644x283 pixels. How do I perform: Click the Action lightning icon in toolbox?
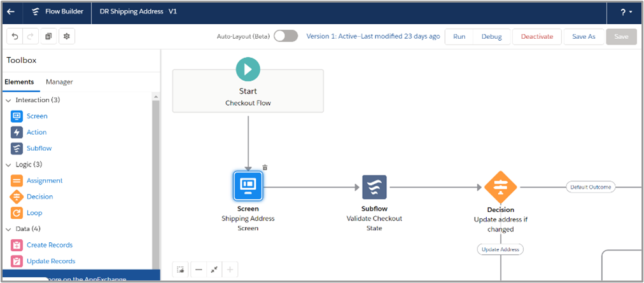pyautogui.click(x=17, y=132)
